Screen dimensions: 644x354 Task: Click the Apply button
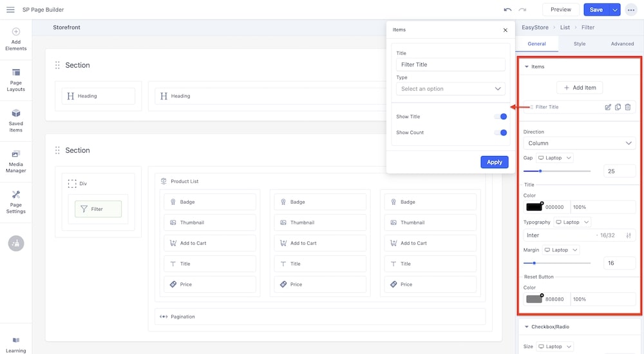(x=494, y=162)
